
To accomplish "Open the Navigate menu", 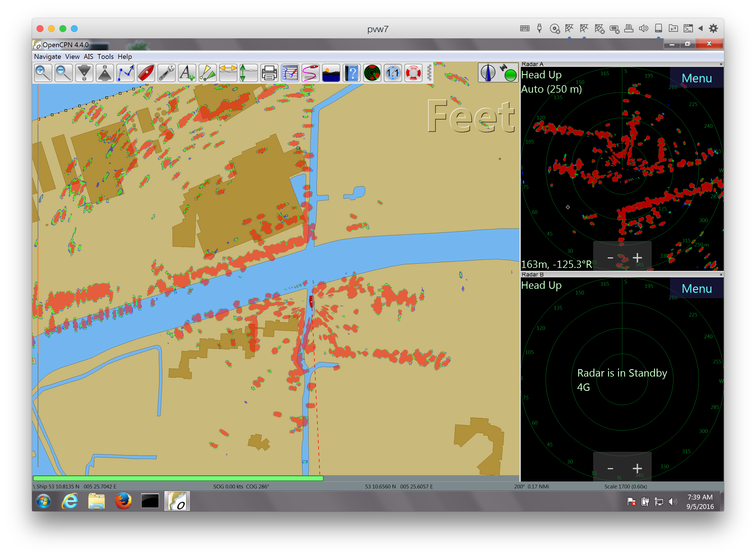I will [47, 57].
